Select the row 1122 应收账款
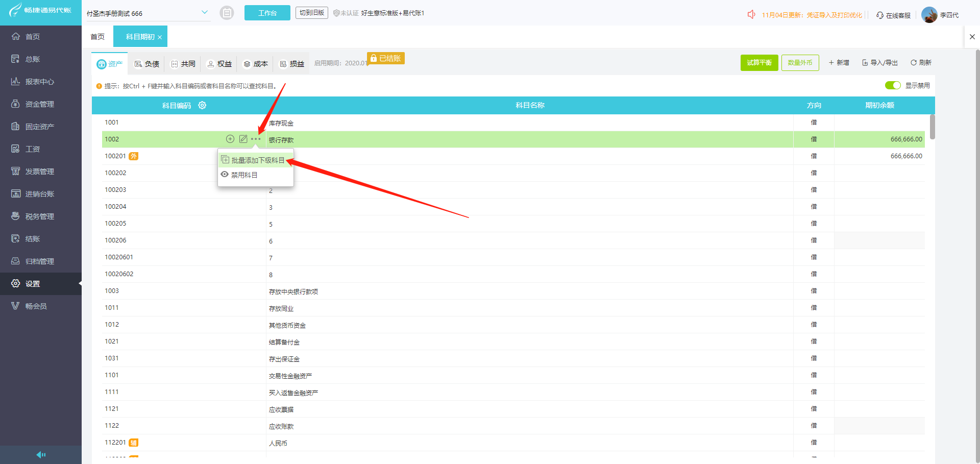The width and height of the screenshot is (980, 464). tap(513, 426)
